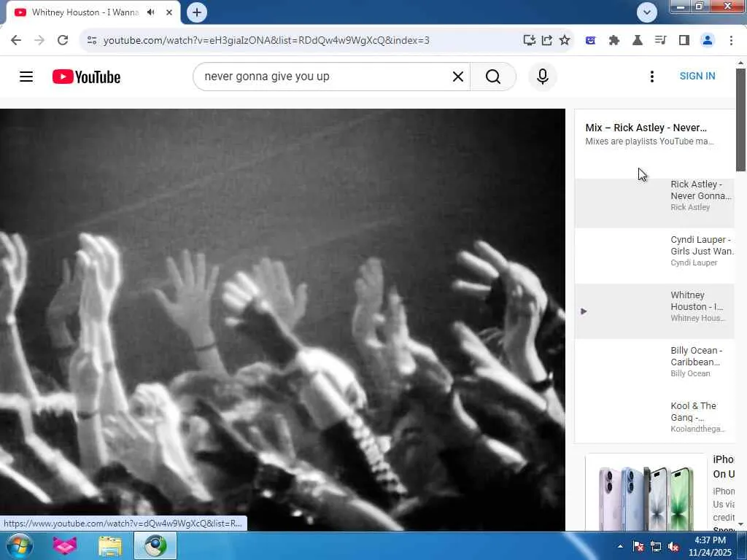The width and height of the screenshot is (747, 560).
Task: Mute tab via speaker icon
Action: (151, 12)
